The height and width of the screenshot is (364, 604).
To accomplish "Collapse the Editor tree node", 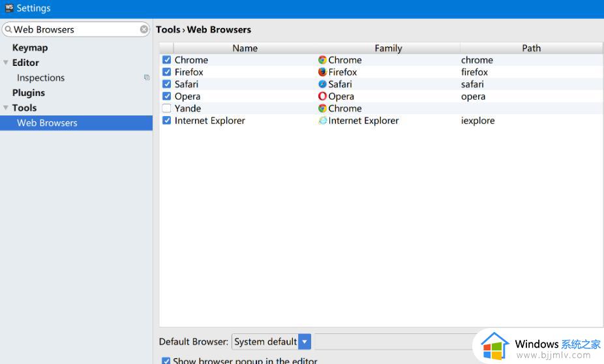I will pyautogui.click(x=6, y=63).
